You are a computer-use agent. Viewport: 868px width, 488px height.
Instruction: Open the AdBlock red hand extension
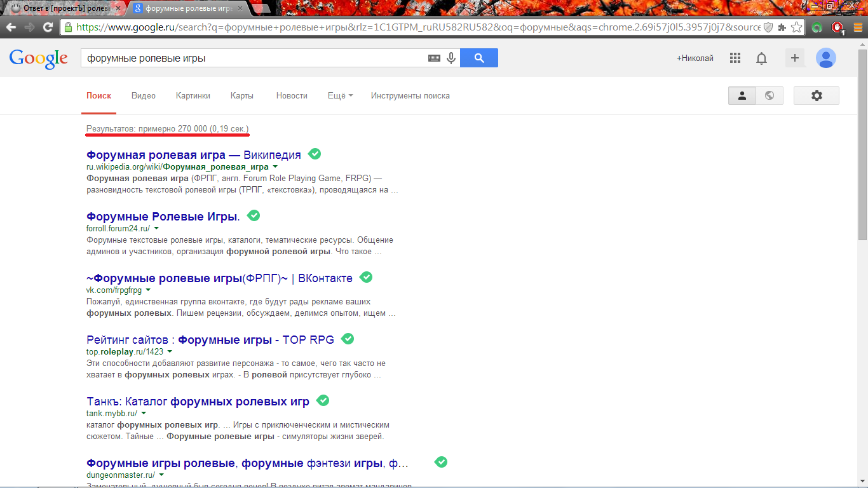(x=838, y=27)
